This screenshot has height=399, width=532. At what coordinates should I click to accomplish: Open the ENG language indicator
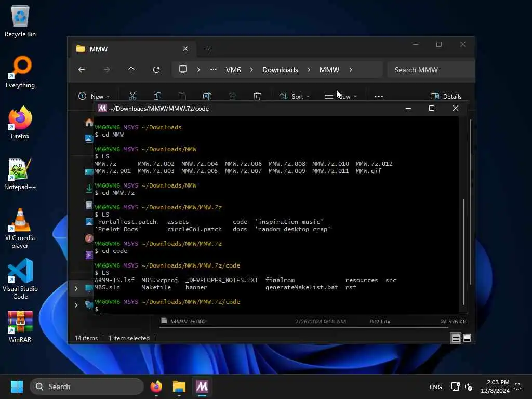pyautogui.click(x=436, y=387)
